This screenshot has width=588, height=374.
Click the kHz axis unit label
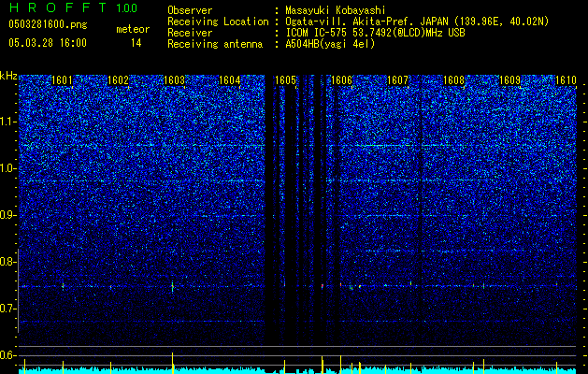(8, 76)
